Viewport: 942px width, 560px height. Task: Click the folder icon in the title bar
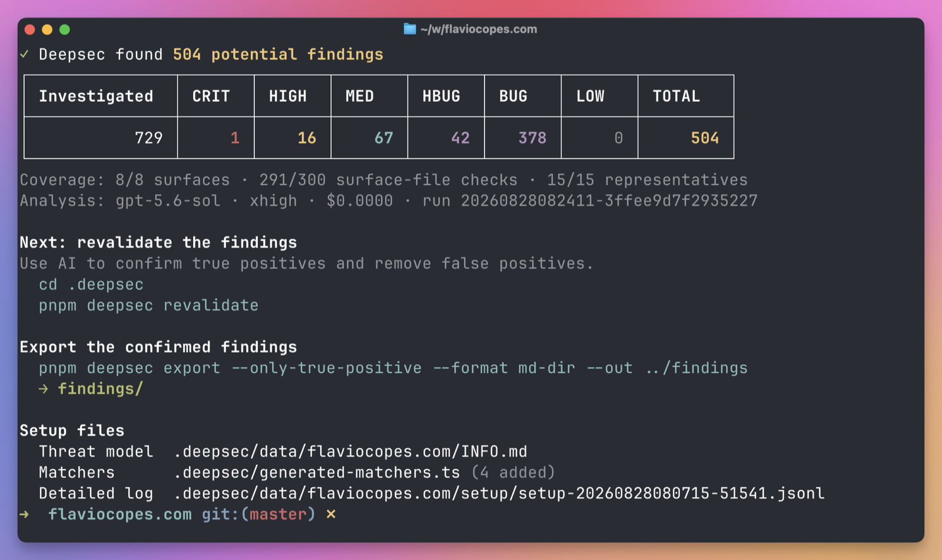pos(410,29)
